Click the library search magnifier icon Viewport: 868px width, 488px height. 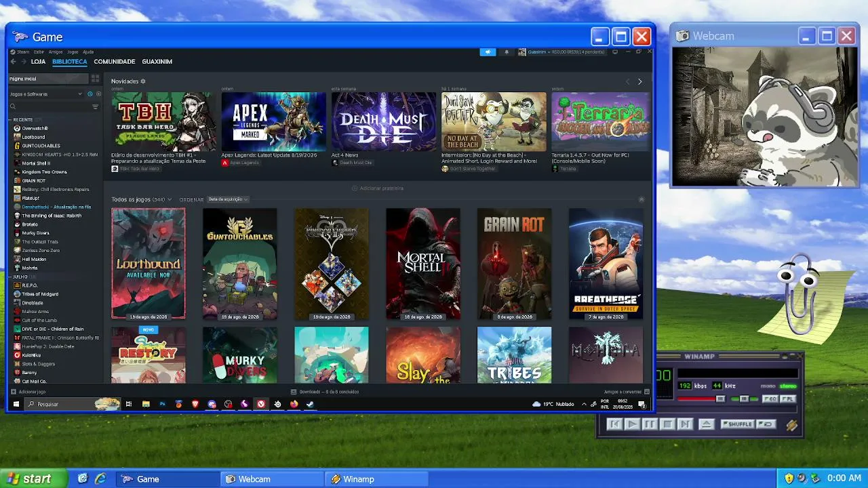(13, 106)
